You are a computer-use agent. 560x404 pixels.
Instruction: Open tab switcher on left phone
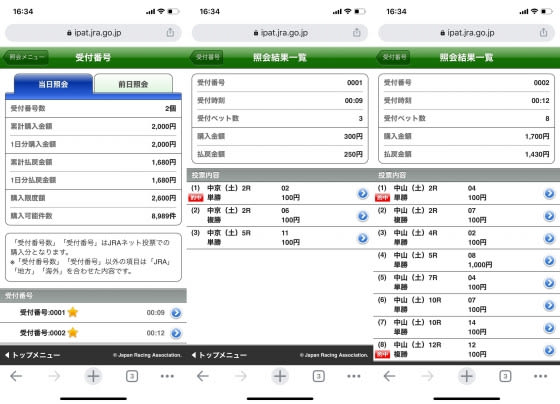132,376
